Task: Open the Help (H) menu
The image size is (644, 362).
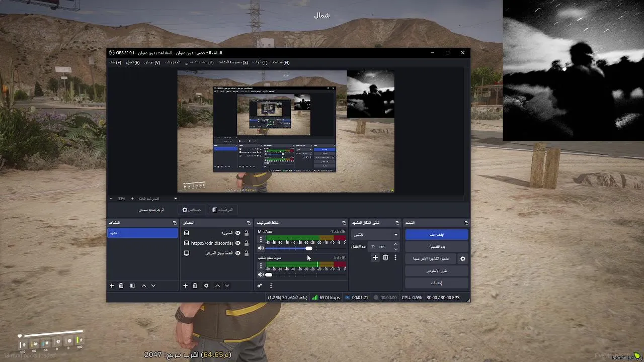Action: click(x=281, y=62)
